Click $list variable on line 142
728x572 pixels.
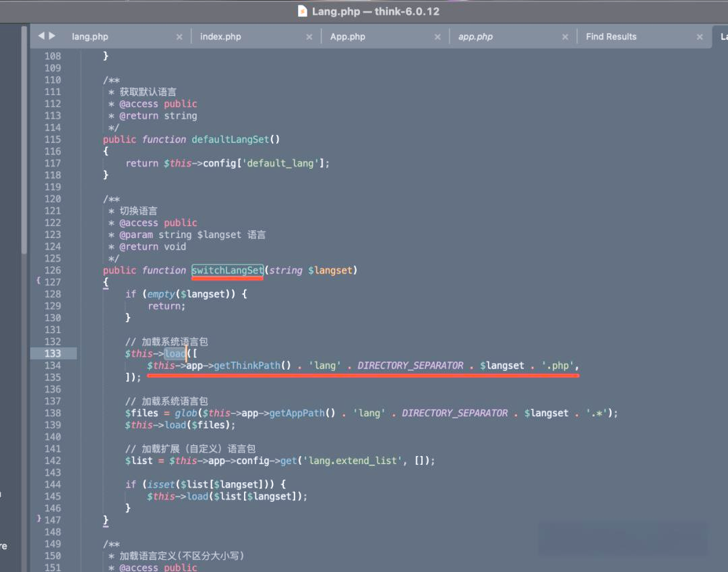(x=138, y=461)
